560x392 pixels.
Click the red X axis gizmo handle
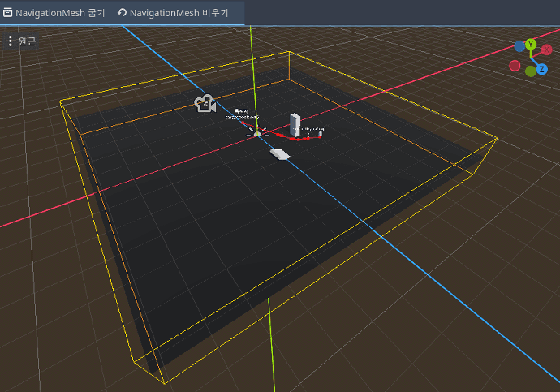(546, 50)
